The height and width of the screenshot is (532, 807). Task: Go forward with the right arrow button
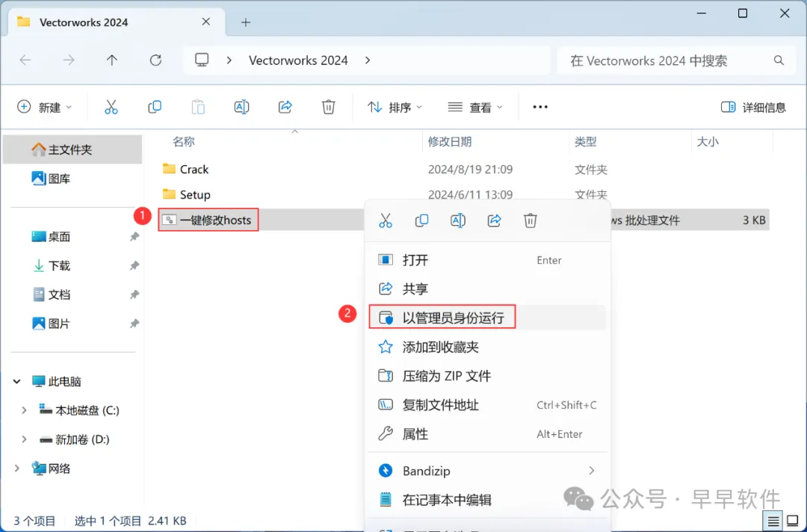point(69,61)
